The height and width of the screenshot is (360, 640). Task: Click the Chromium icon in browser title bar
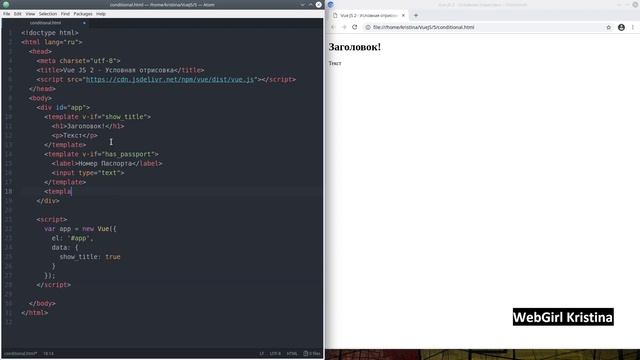click(331, 5)
